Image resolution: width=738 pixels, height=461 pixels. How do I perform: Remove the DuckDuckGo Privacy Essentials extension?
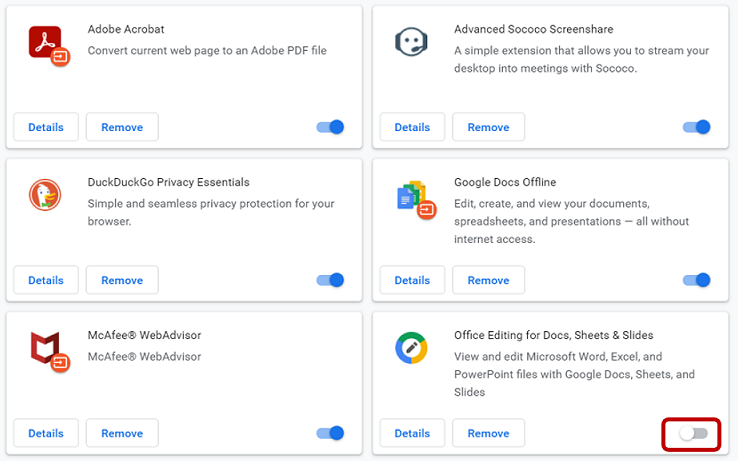coord(122,280)
